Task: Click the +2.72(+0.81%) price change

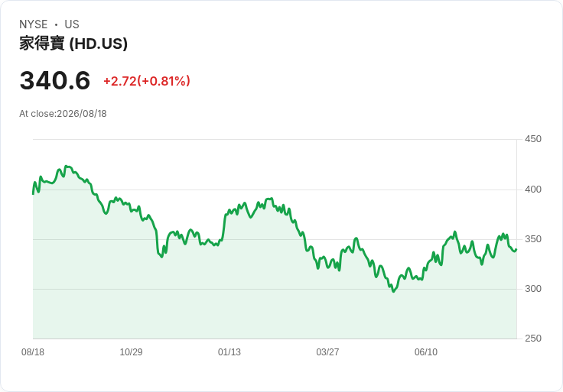Action: tap(147, 81)
